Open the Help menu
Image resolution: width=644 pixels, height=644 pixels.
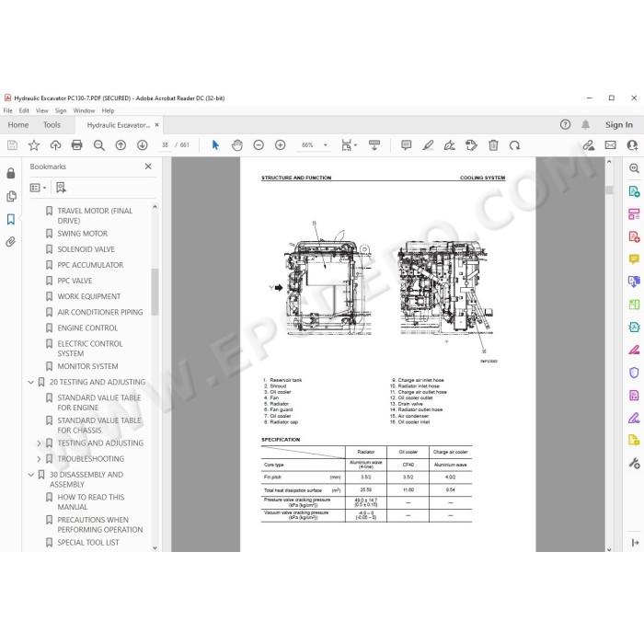[108, 110]
